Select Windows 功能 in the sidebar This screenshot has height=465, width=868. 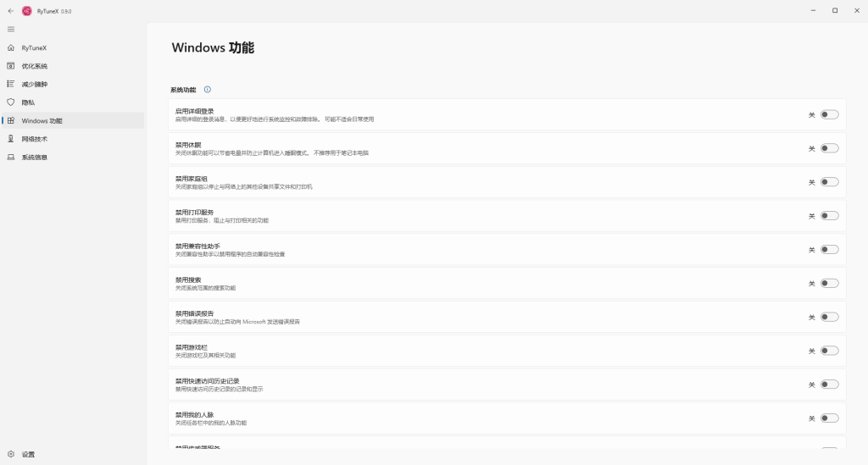(x=73, y=120)
